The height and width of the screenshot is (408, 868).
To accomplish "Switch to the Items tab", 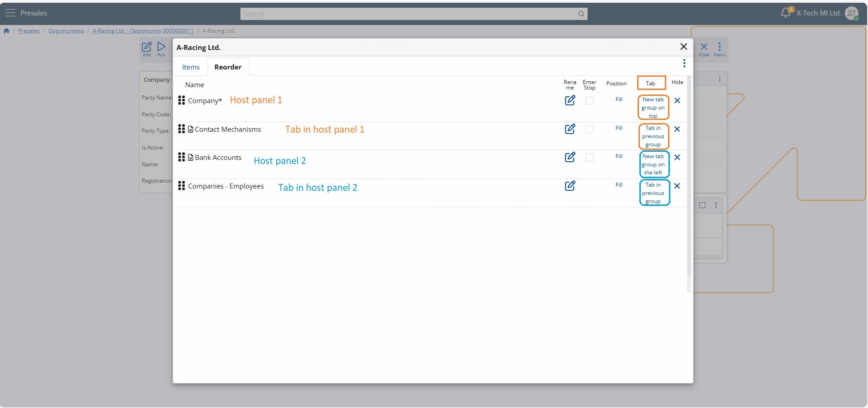I will coord(191,67).
